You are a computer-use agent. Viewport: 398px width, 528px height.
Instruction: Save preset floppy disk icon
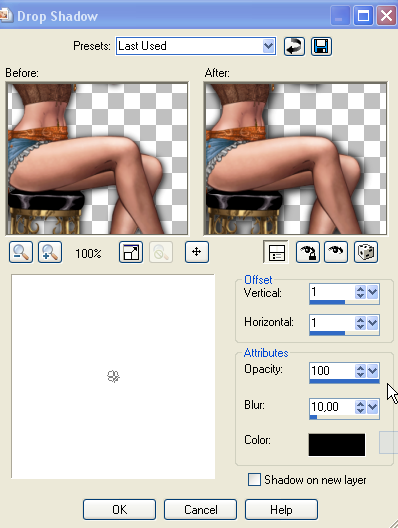pos(321,46)
